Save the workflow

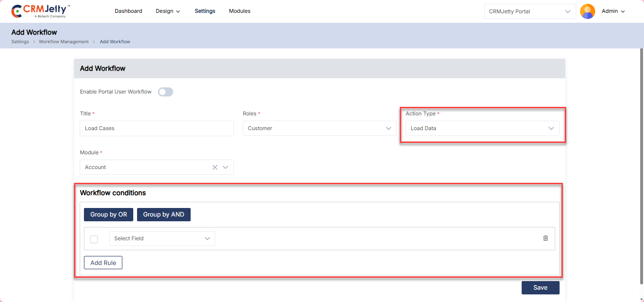(540, 288)
